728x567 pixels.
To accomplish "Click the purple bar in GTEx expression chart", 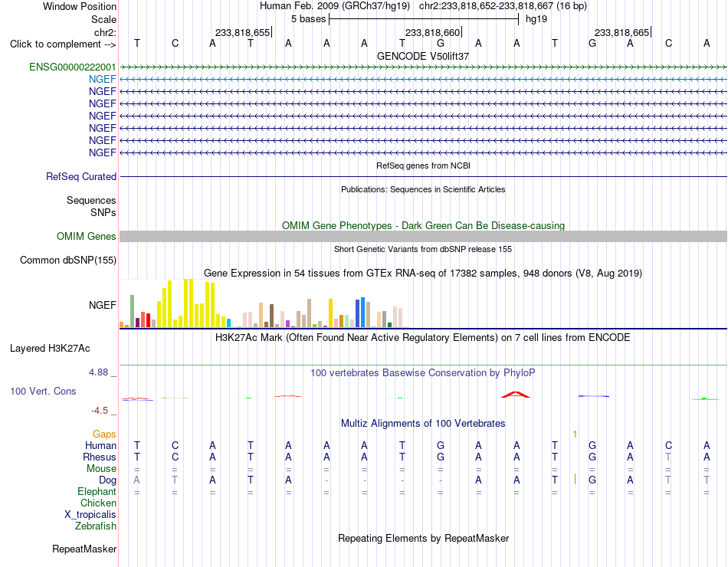I will point(288,324).
